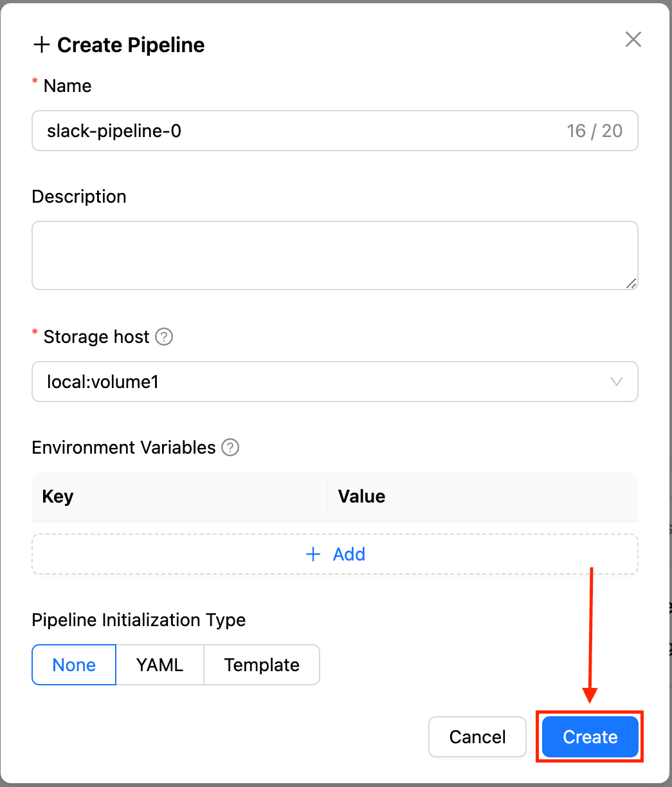Select the Template initialization type

point(262,665)
